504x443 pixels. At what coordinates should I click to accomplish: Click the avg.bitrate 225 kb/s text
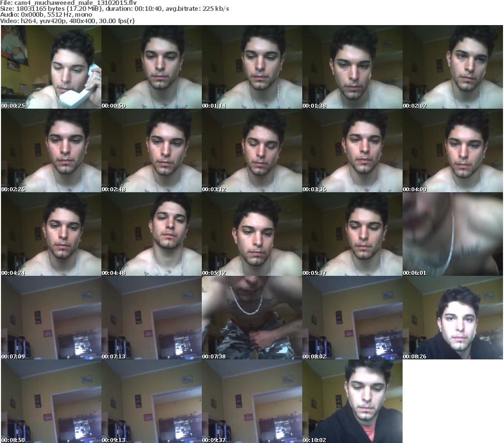197,9
